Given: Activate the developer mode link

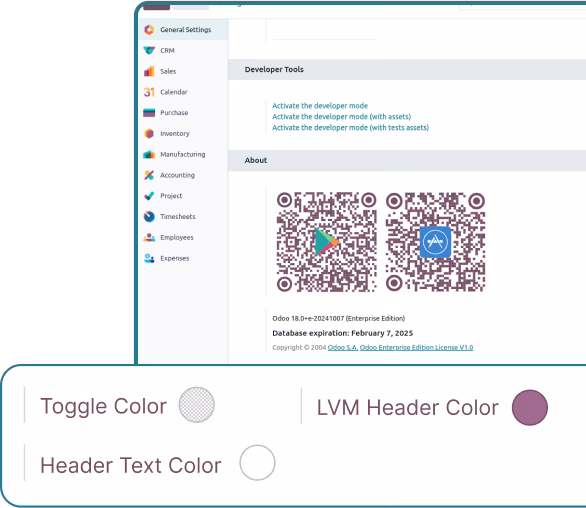Looking at the screenshot, I should pos(320,106).
